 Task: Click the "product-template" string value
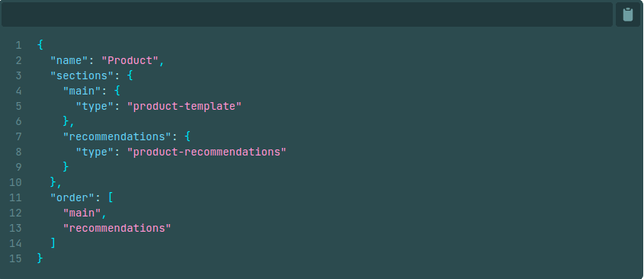point(184,106)
